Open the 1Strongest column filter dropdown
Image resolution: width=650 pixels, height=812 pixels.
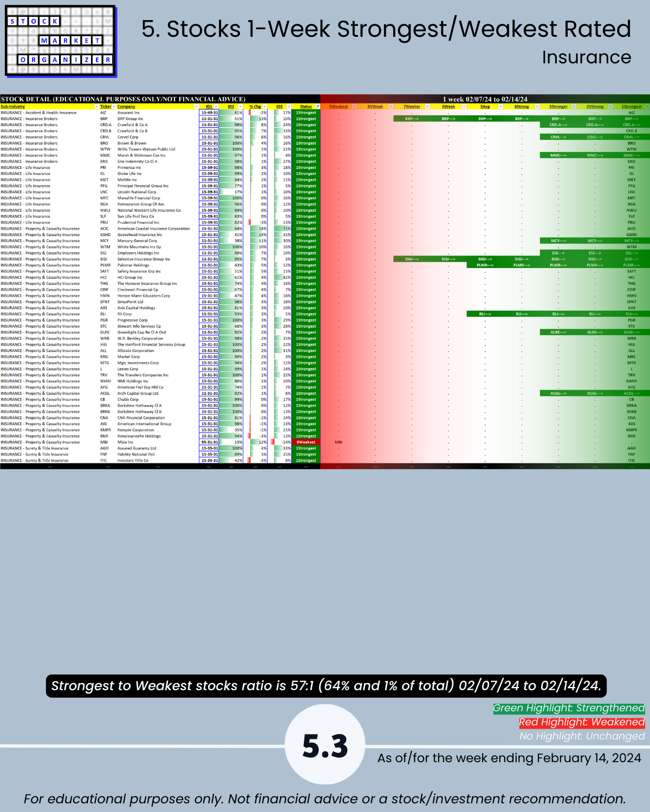647,107
